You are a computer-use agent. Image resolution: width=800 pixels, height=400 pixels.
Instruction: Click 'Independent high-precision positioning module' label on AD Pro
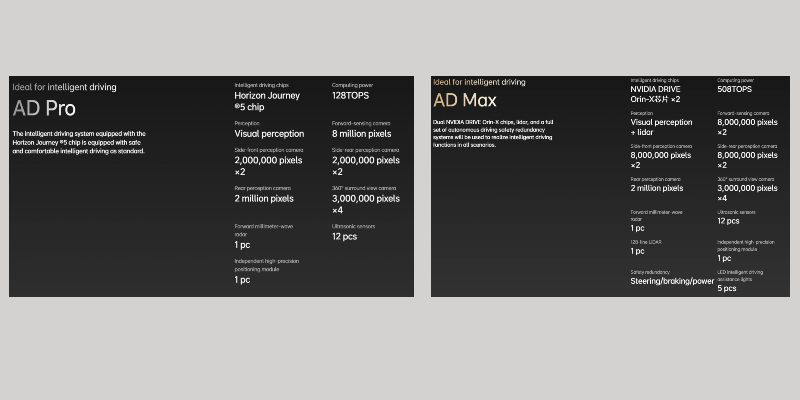point(266,265)
